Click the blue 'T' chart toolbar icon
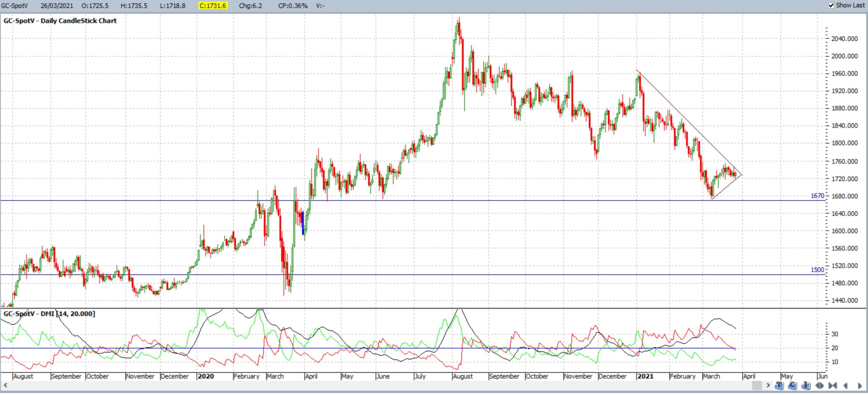 pyautogui.click(x=779, y=386)
